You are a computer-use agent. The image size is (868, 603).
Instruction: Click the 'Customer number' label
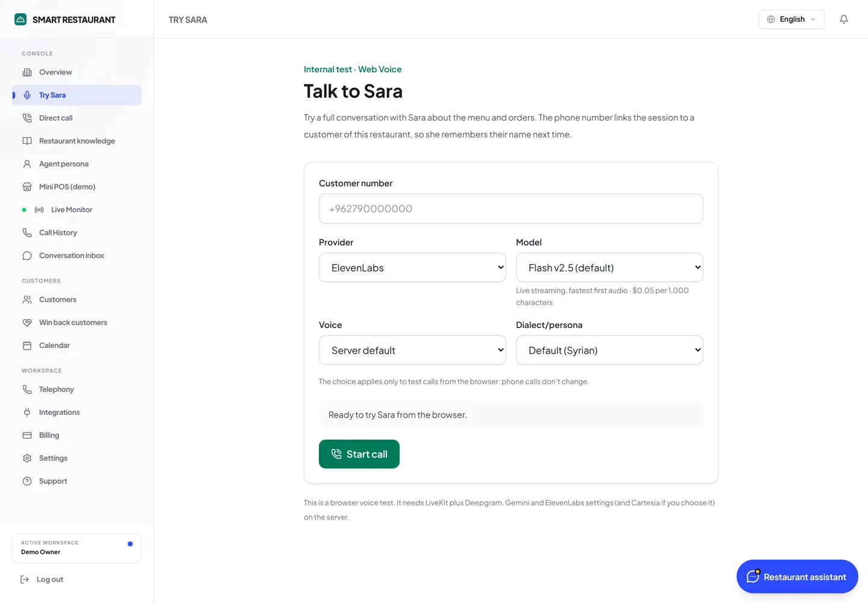356,183
